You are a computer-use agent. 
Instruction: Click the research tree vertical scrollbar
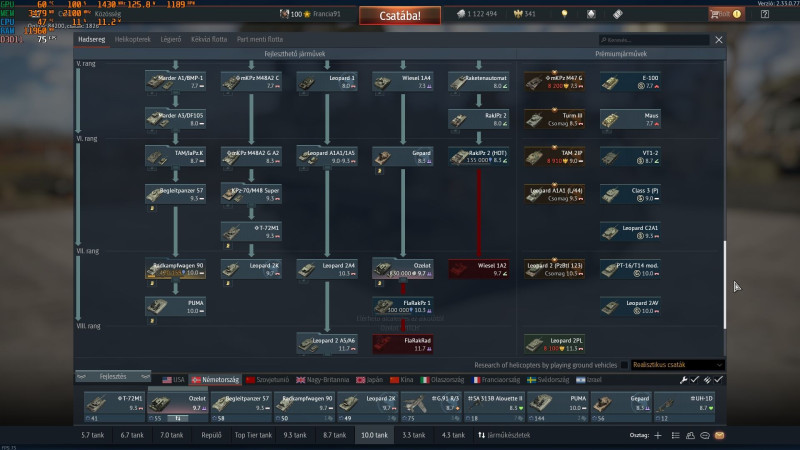724,285
